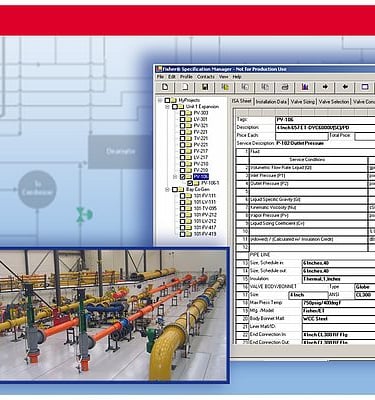Open the Contacts menu

click(x=206, y=77)
